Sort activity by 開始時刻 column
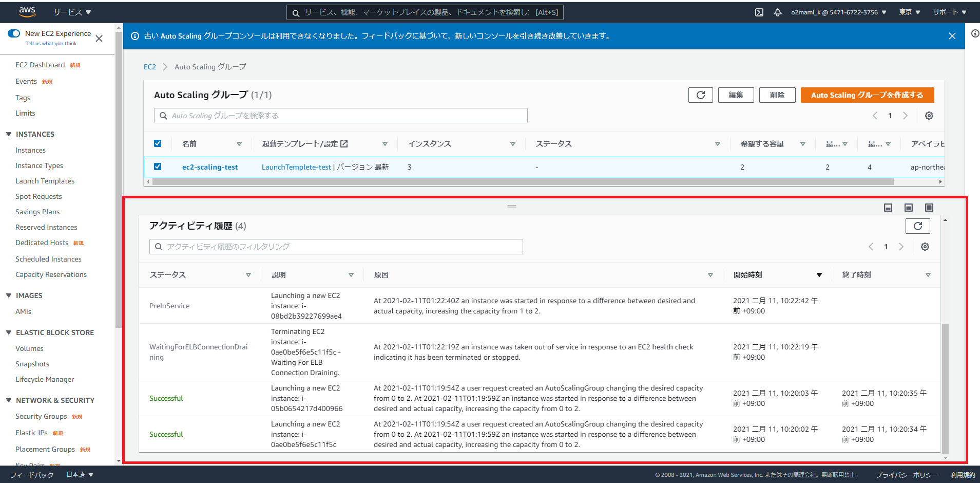 819,275
